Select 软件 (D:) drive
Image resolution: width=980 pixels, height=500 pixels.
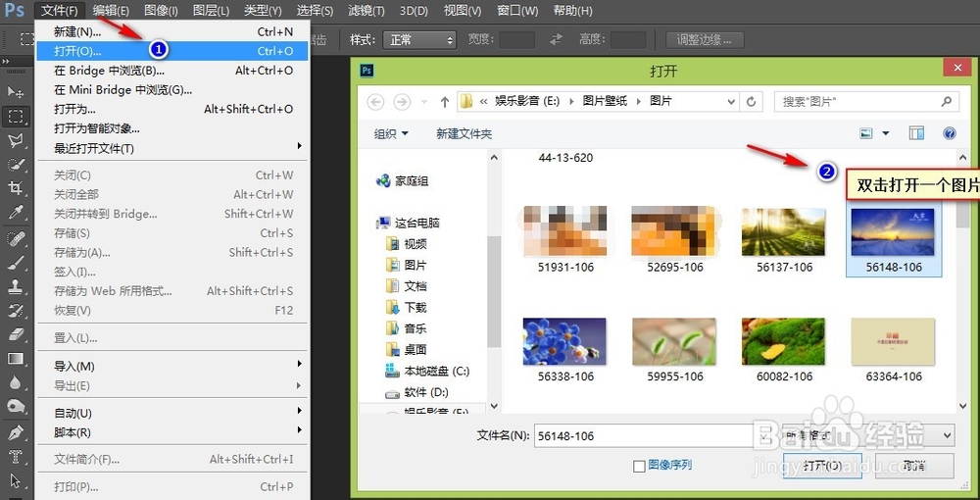pos(416,392)
